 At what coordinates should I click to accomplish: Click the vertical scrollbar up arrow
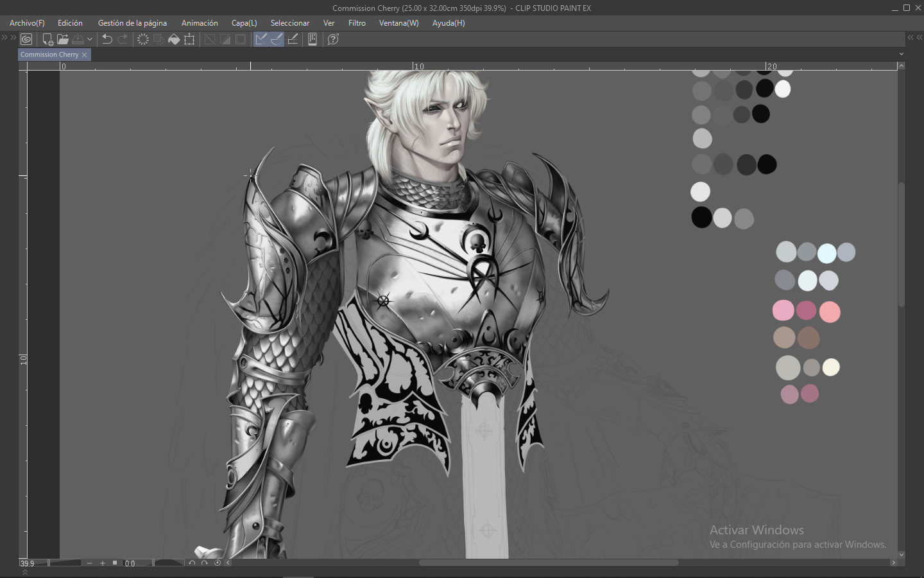[902, 66]
